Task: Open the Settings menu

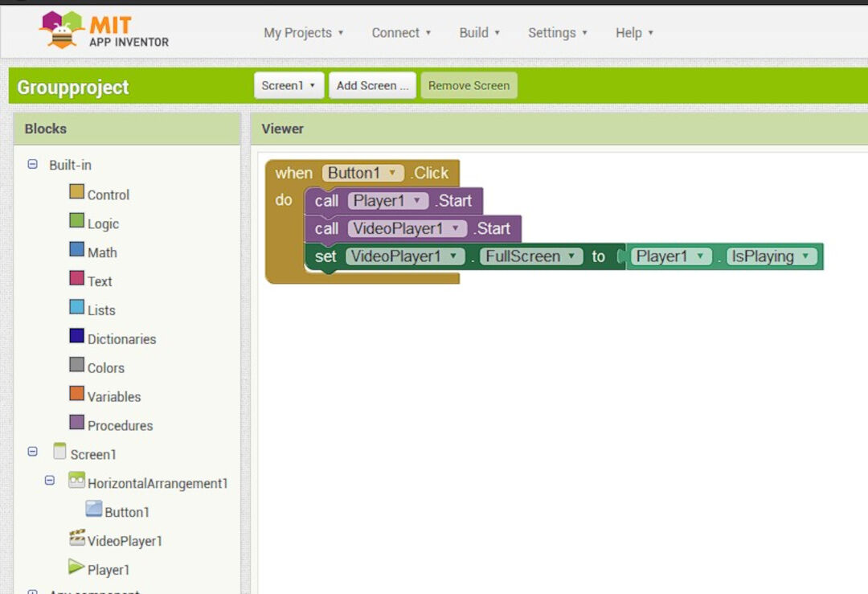Action: coord(558,33)
